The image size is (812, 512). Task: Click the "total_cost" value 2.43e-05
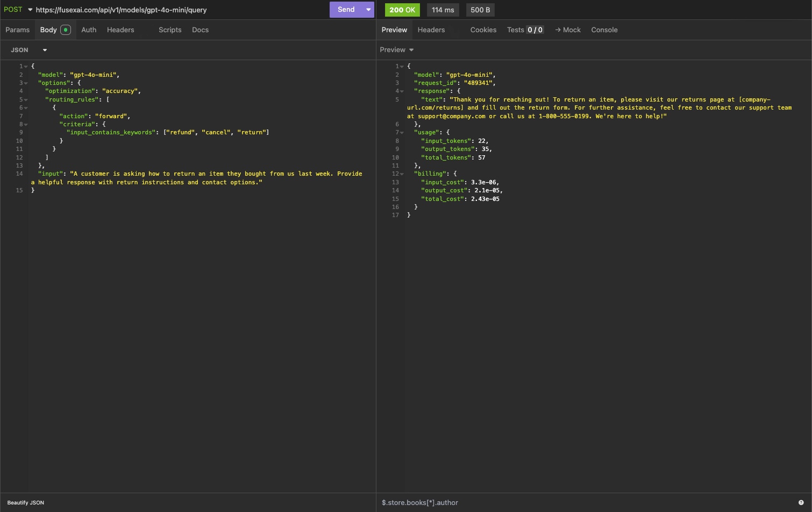point(485,199)
